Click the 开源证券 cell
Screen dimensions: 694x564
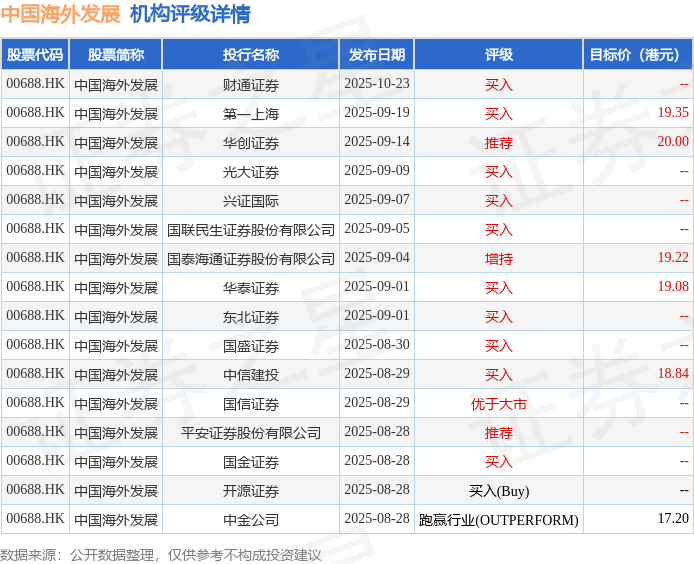pyautogui.click(x=251, y=491)
